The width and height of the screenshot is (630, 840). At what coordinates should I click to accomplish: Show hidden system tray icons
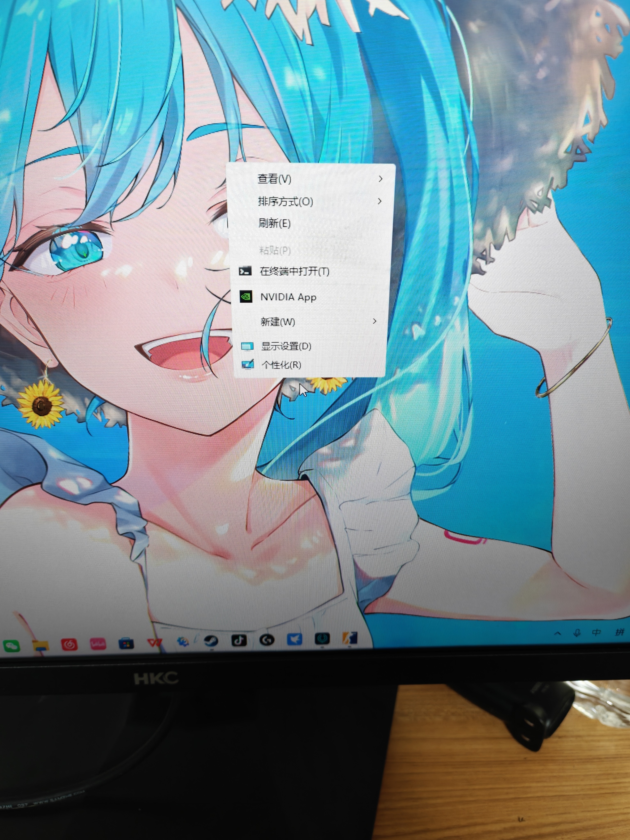[x=557, y=633]
